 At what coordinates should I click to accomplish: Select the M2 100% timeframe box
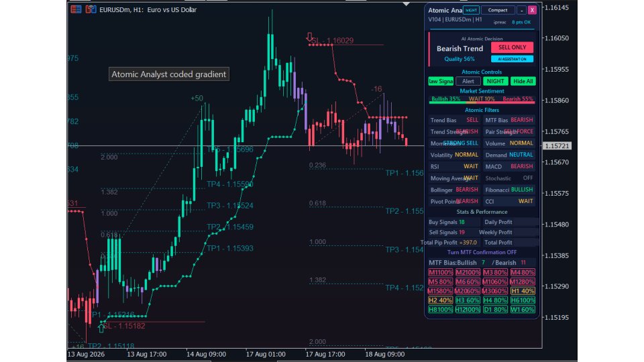pos(468,273)
